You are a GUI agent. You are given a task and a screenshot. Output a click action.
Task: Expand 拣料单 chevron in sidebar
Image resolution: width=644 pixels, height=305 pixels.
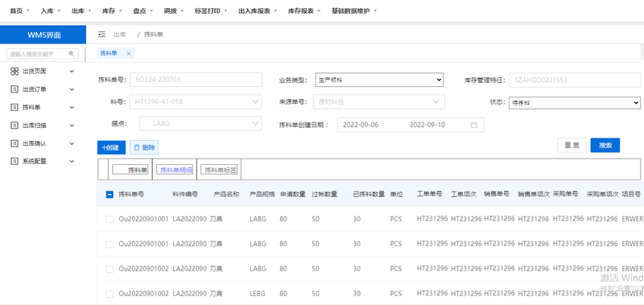[72, 108]
